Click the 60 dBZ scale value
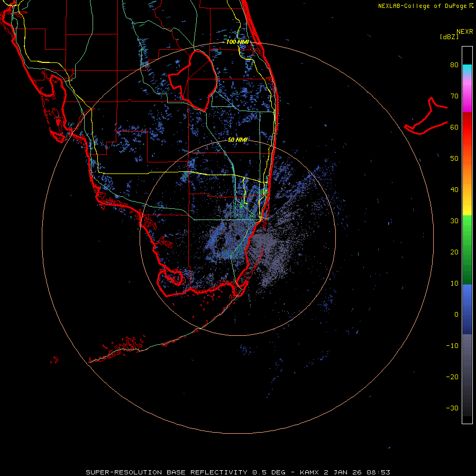476x476 pixels. (x=454, y=127)
